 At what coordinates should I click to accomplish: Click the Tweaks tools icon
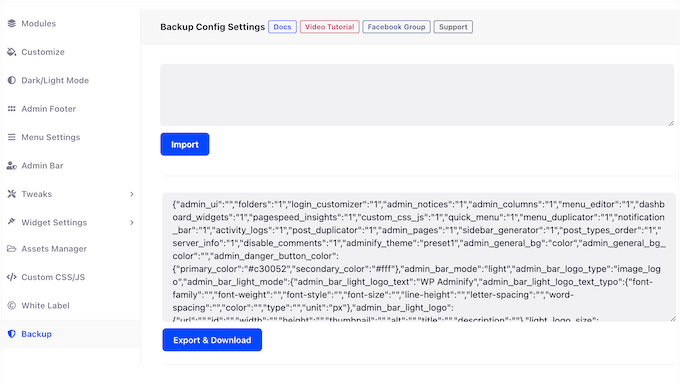point(12,194)
